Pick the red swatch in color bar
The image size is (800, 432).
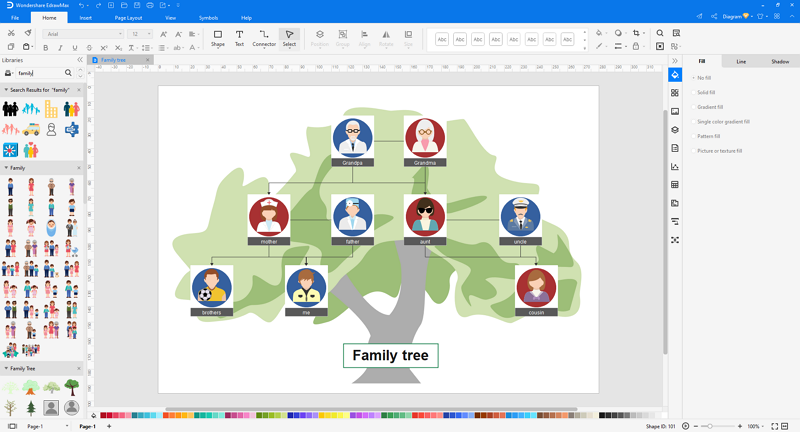pyautogui.click(x=103, y=416)
